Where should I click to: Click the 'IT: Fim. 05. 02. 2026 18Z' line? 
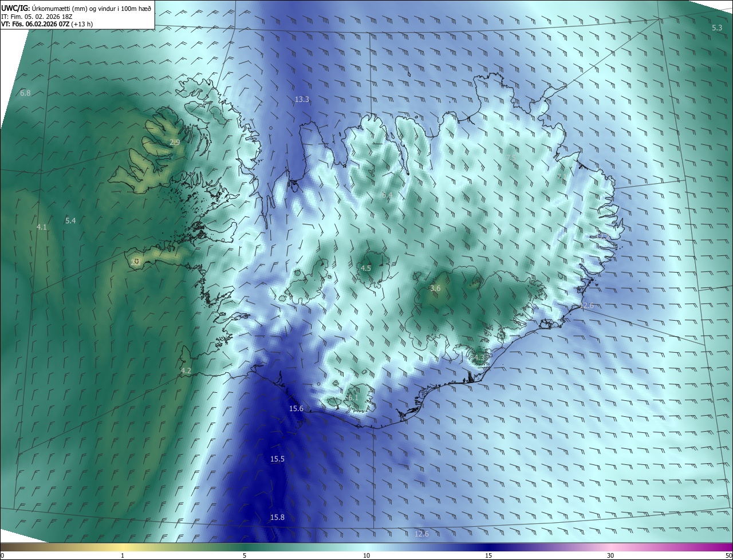(x=37, y=17)
